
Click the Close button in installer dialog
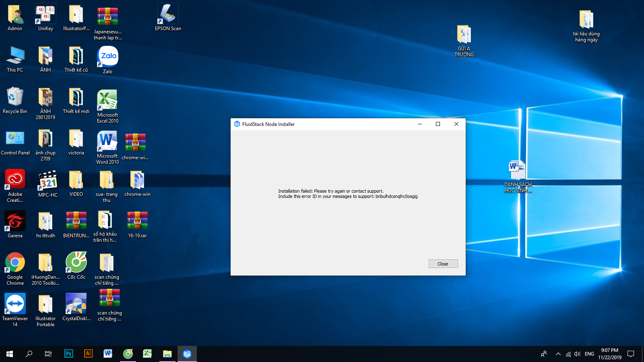coord(443,264)
